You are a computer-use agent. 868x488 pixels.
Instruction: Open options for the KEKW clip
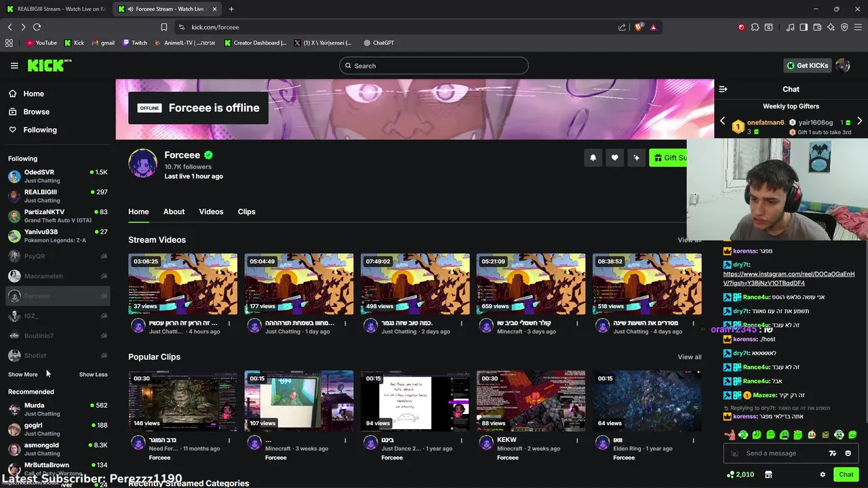pos(577,441)
